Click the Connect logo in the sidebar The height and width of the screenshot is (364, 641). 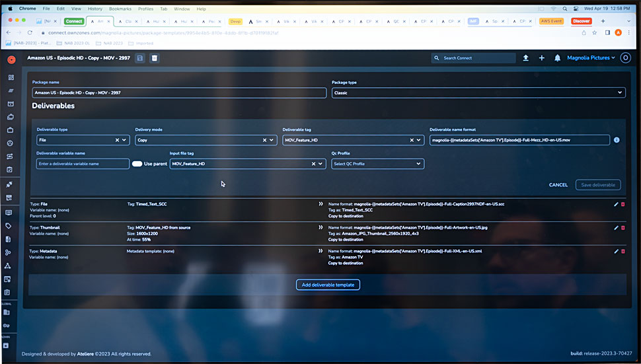(11, 59)
